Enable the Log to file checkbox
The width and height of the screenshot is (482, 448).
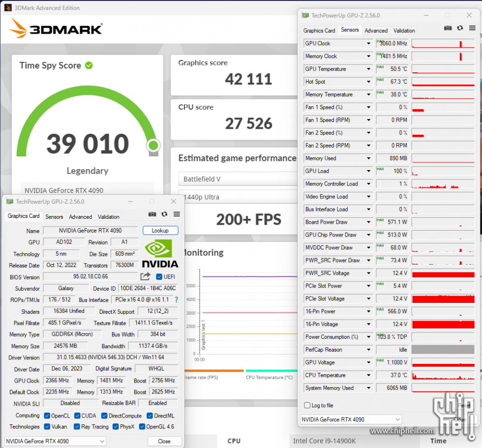pos(307,405)
